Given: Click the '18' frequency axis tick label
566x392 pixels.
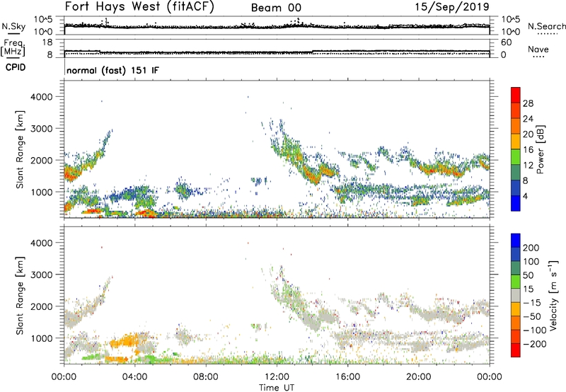Looking at the screenshot, I should pos(47,42).
